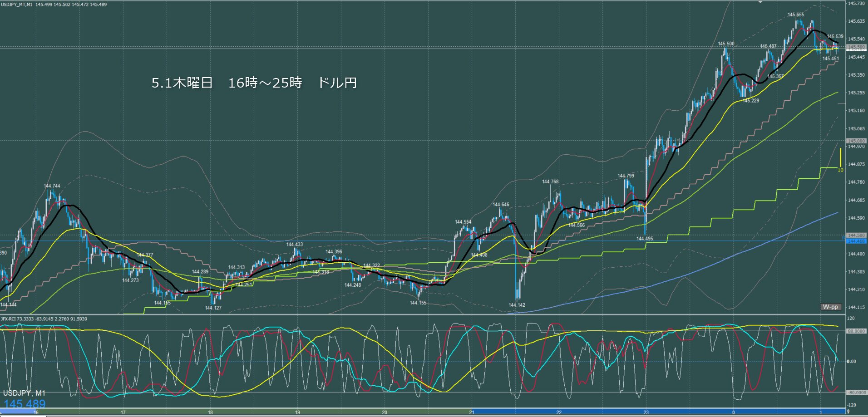Click the 144.799 price label
This screenshot has width=868, height=417.
click(626, 176)
